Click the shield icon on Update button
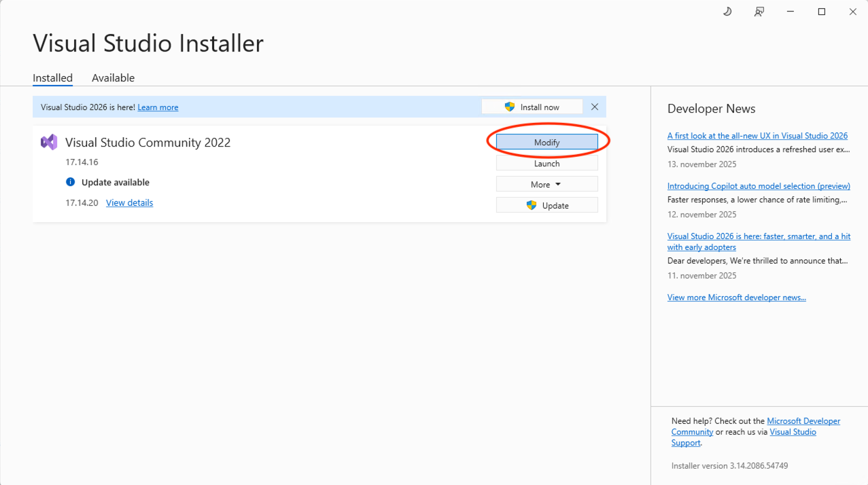This screenshot has width=868, height=485. tap(532, 205)
